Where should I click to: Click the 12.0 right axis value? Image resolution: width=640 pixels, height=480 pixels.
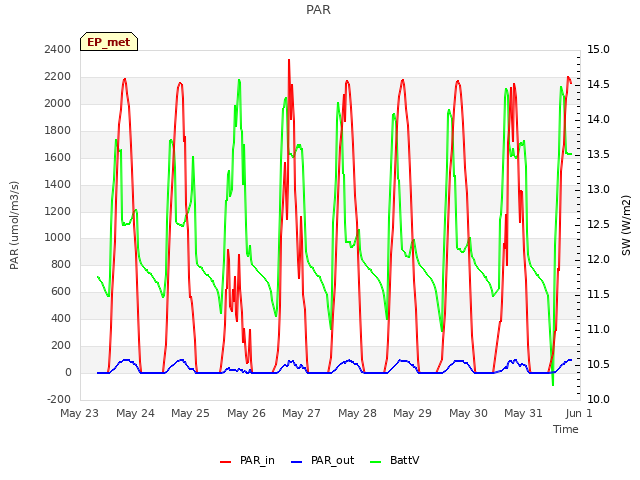(x=598, y=260)
